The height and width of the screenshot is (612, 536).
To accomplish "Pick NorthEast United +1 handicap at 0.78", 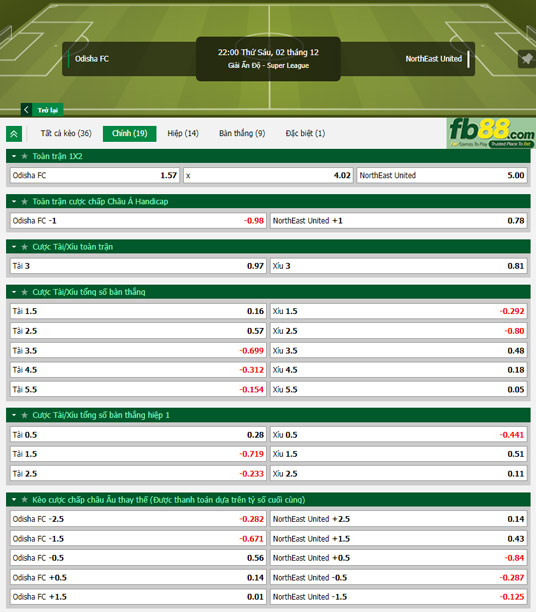I will pos(399,221).
